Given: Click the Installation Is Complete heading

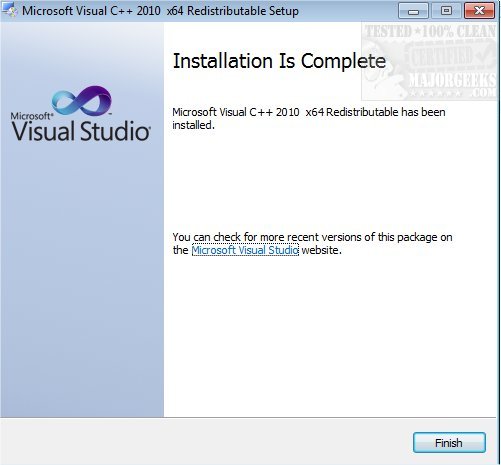Looking at the screenshot, I should click(x=279, y=61).
